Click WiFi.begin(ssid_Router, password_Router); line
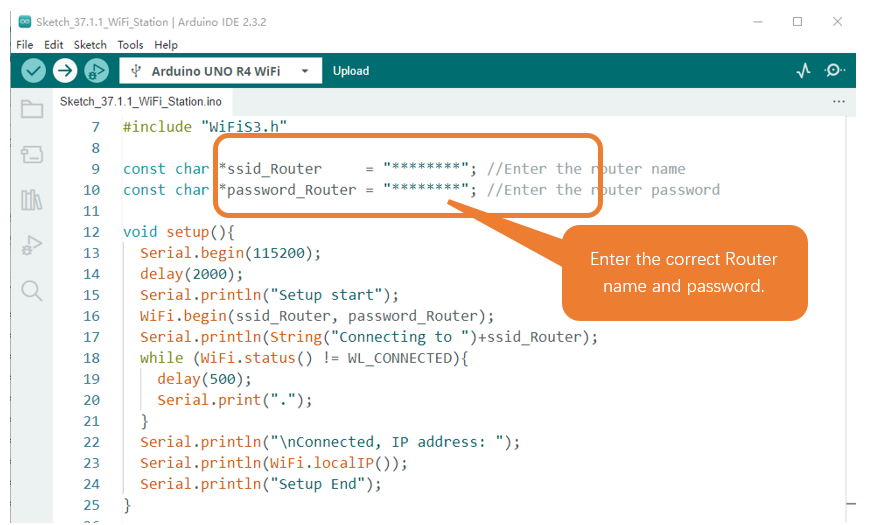Image resolution: width=879 pixels, height=525 pixels. (x=317, y=317)
